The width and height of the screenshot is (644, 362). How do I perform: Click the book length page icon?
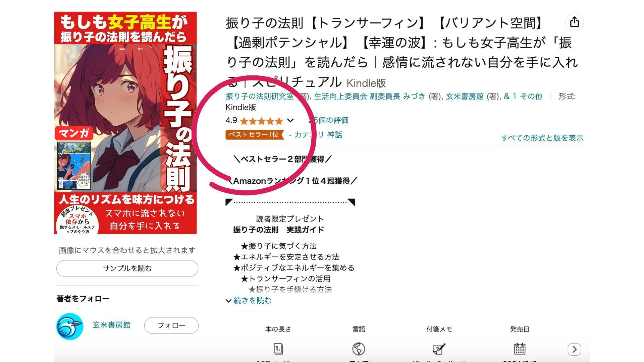pos(278,349)
